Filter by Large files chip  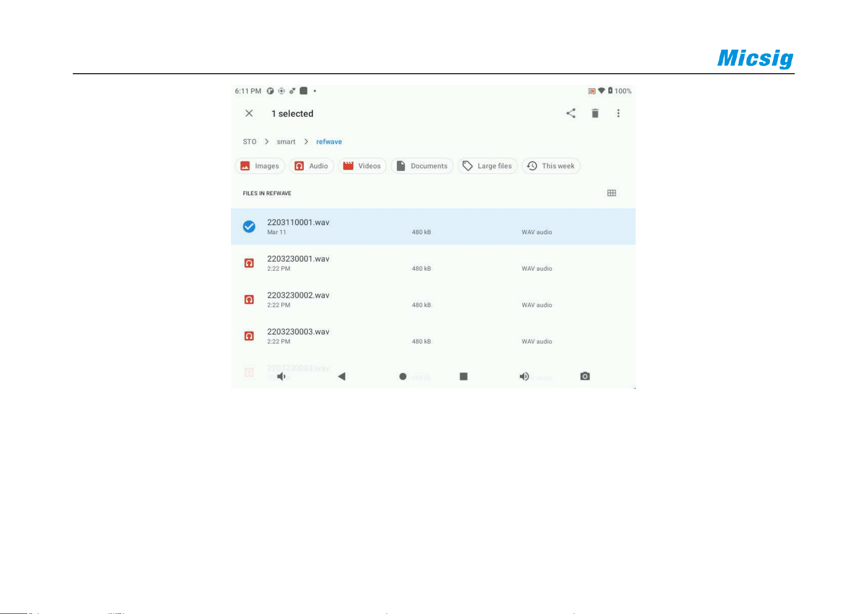(x=487, y=166)
